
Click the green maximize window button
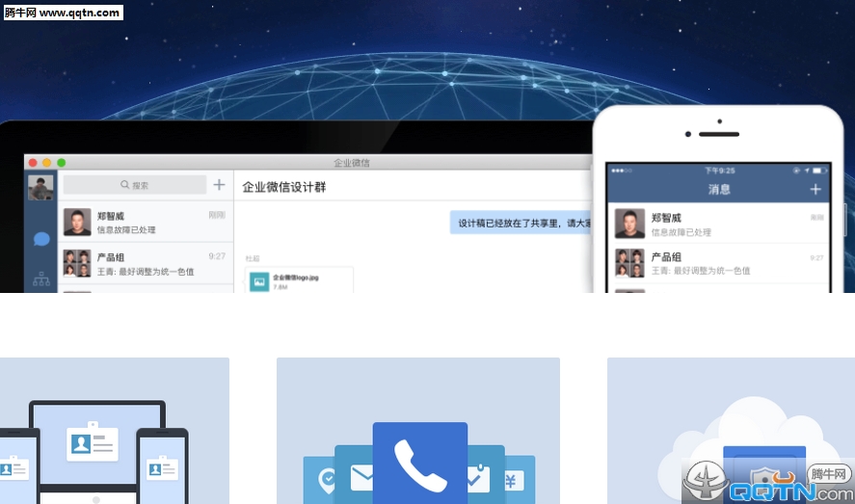click(x=61, y=162)
